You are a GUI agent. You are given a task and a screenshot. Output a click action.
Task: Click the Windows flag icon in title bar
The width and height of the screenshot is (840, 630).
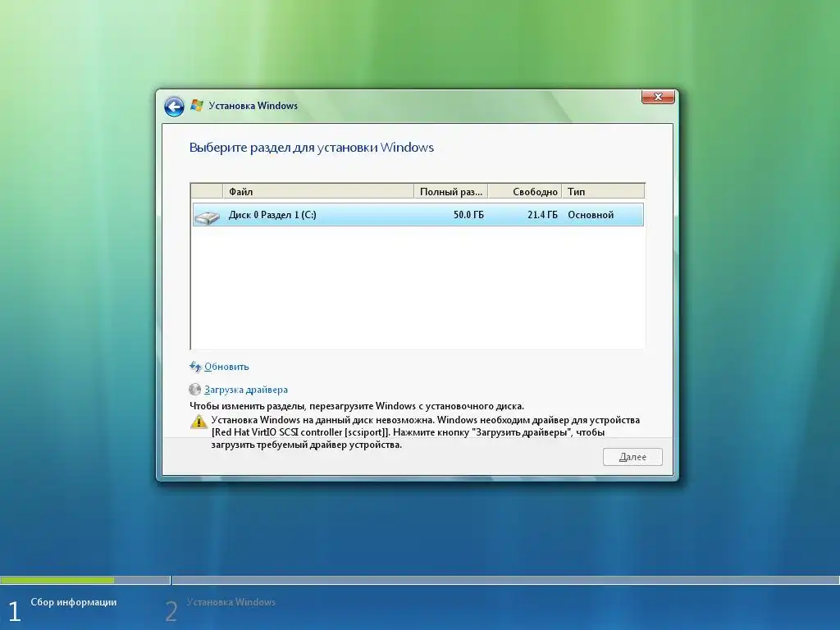[x=197, y=106]
